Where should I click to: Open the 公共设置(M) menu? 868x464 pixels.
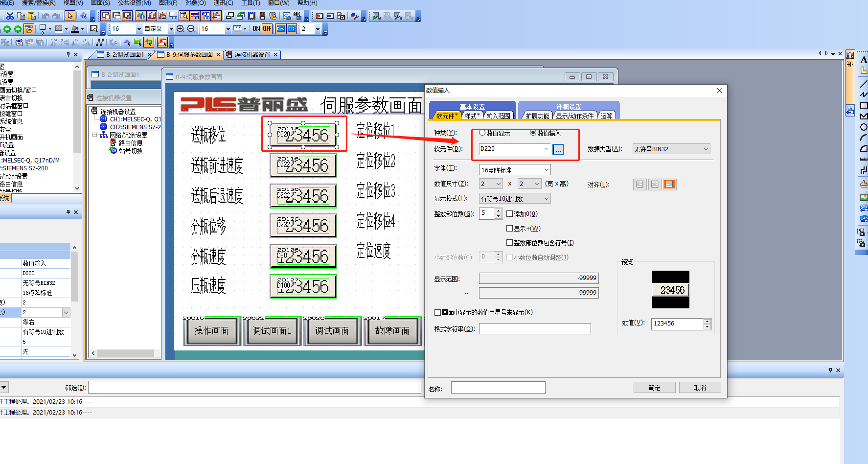point(134,3)
